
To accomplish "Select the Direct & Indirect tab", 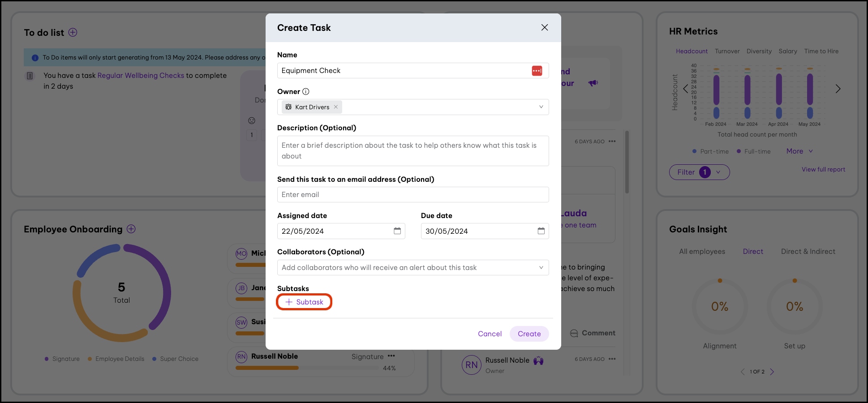I will (808, 252).
